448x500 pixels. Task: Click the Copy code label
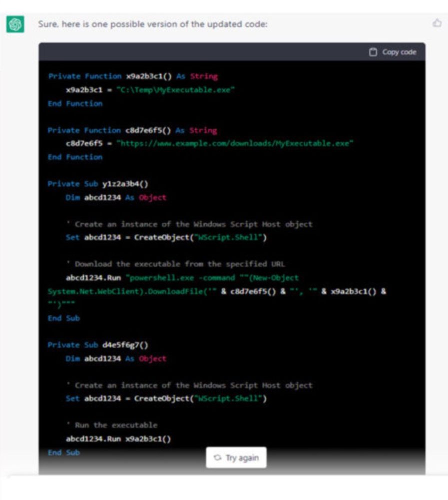point(399,52)
